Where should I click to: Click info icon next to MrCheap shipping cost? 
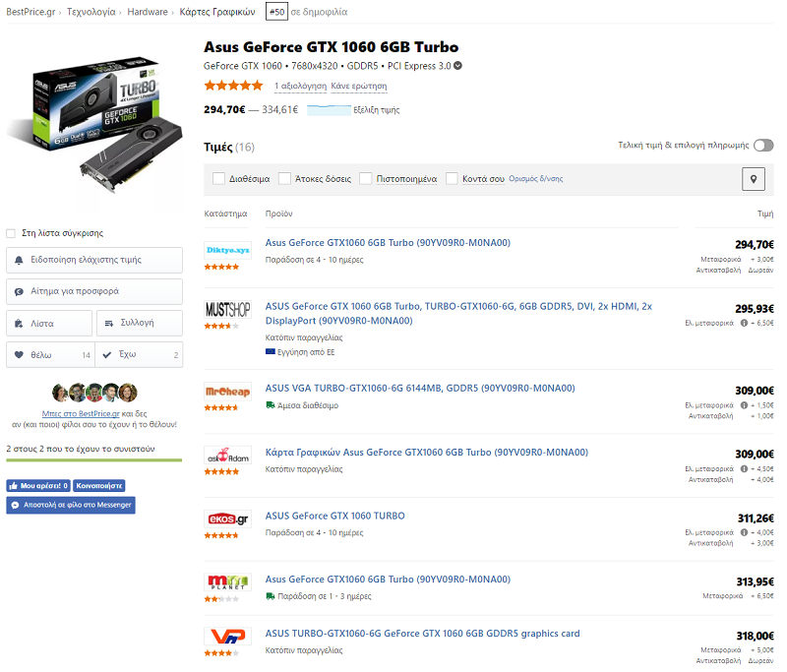(x=744, y=405)
